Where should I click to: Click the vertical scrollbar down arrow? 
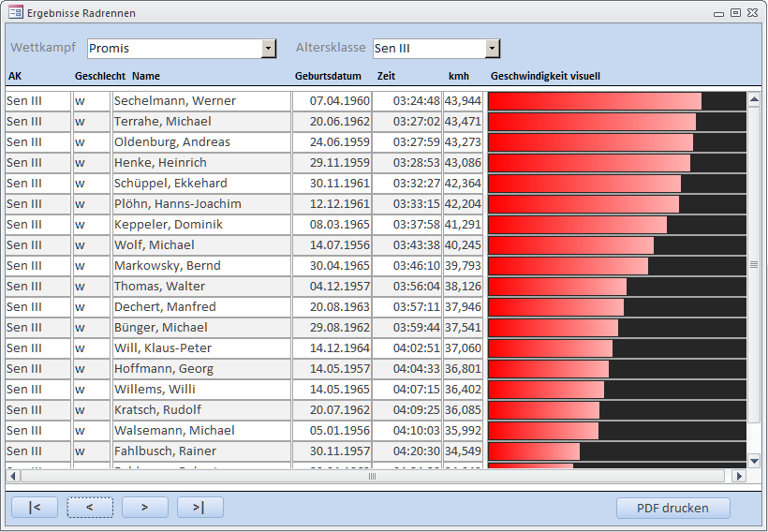754,460
